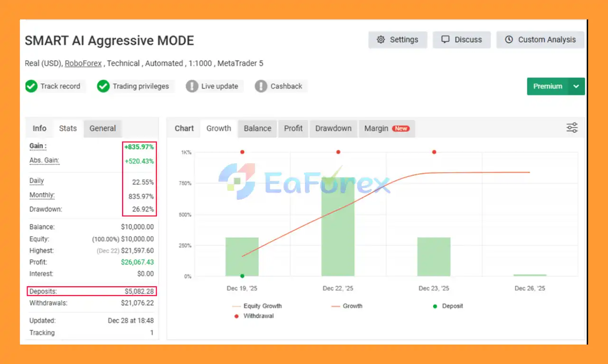This screenshot has width=608, height=364.
Task: Open chart options sliders icon
Action: point(572,128)
